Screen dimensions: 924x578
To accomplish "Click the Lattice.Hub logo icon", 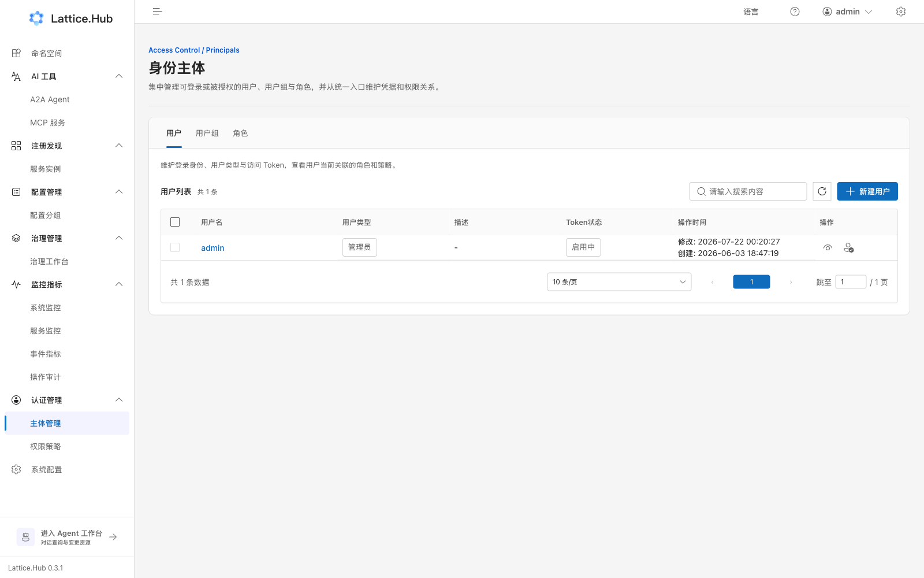I will 36,18.
